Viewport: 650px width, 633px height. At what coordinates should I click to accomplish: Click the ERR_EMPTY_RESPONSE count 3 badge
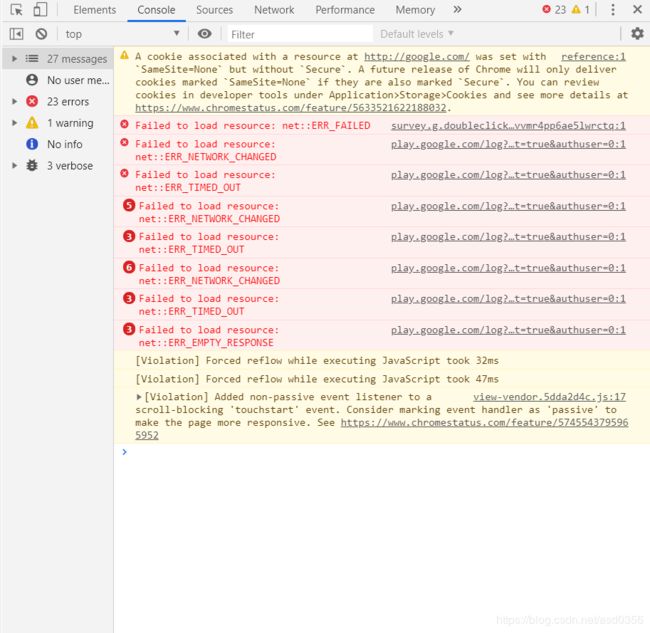[129, 329]
